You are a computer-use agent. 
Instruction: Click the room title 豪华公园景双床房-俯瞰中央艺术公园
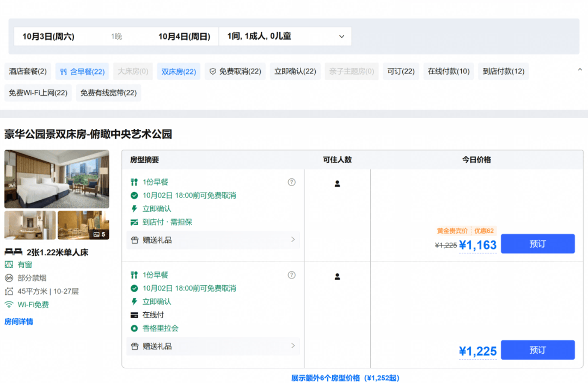[x=88, y=134]
